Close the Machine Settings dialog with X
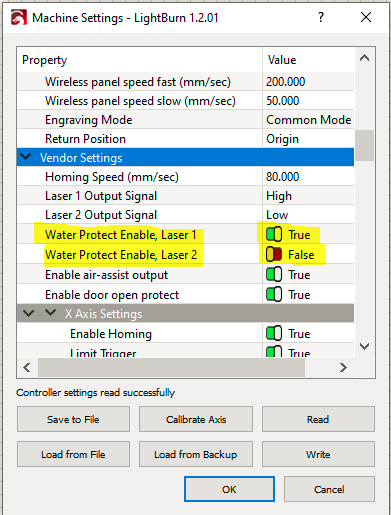 pyautogui.click(x=366, y=17)
